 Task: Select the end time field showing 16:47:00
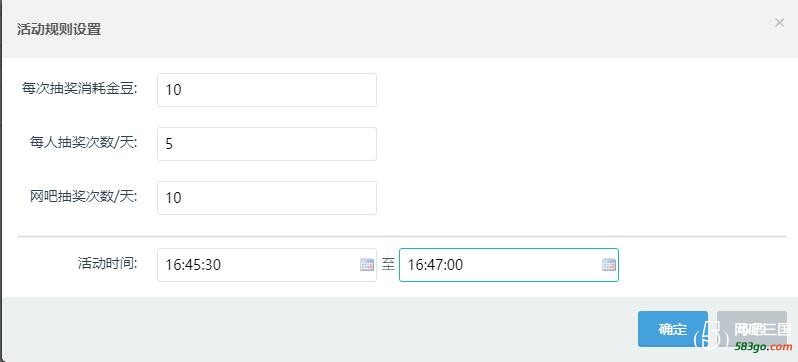[x=509, y=265]
